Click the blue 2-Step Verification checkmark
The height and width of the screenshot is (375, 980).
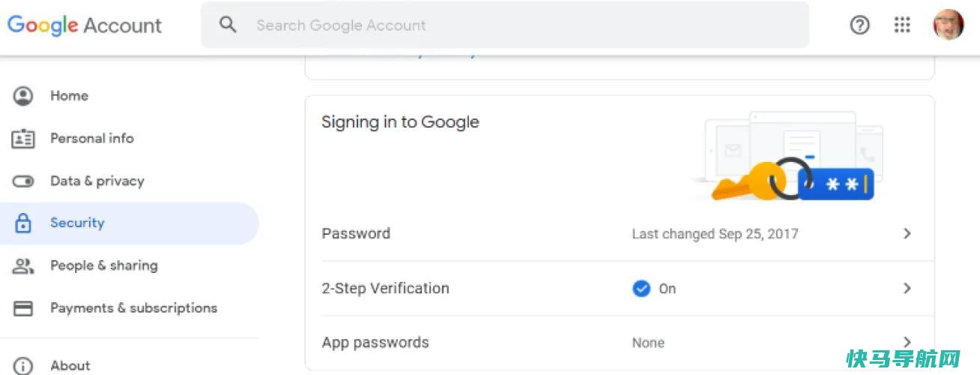tap(641, 288)
